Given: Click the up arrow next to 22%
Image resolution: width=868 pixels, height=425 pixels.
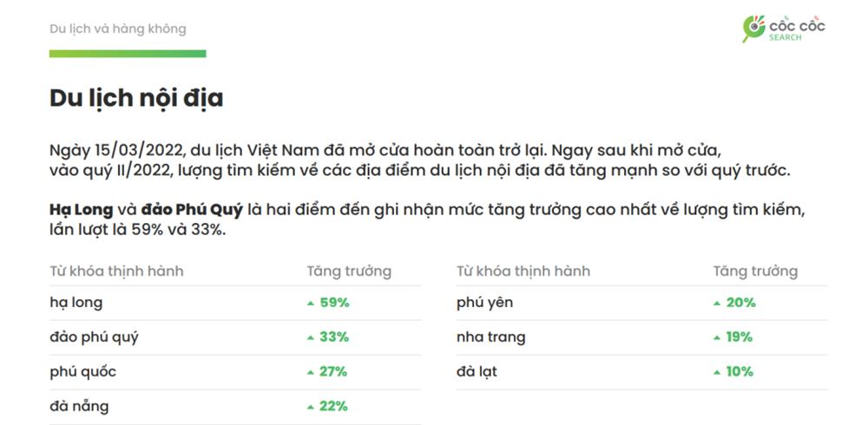Looking at the screenshot, I should pyautogui.click(x=311, y=408).
